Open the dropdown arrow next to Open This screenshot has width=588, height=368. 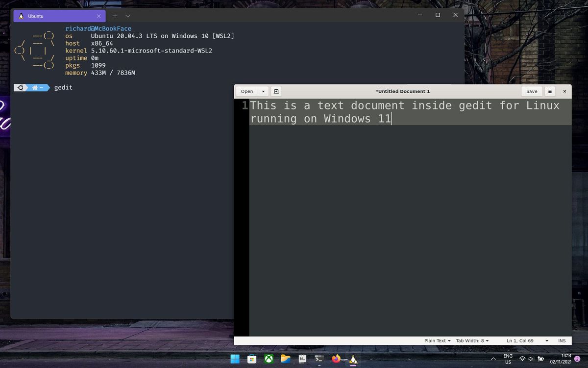(263, 91)
